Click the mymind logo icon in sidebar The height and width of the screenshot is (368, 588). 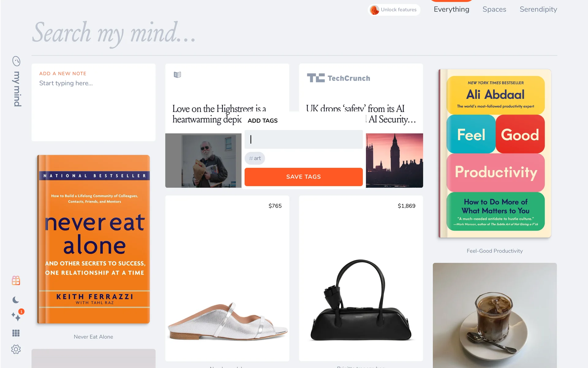click(16, 61)
